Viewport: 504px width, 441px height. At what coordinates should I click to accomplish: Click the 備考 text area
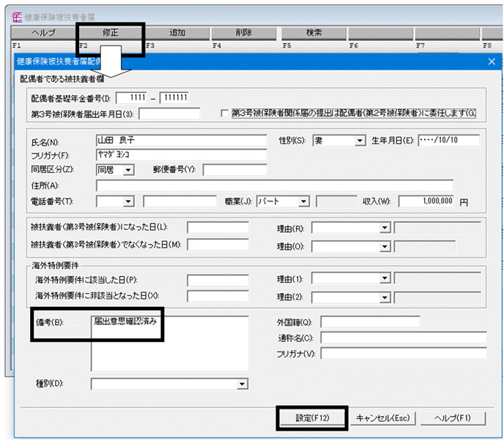[170, 344]
